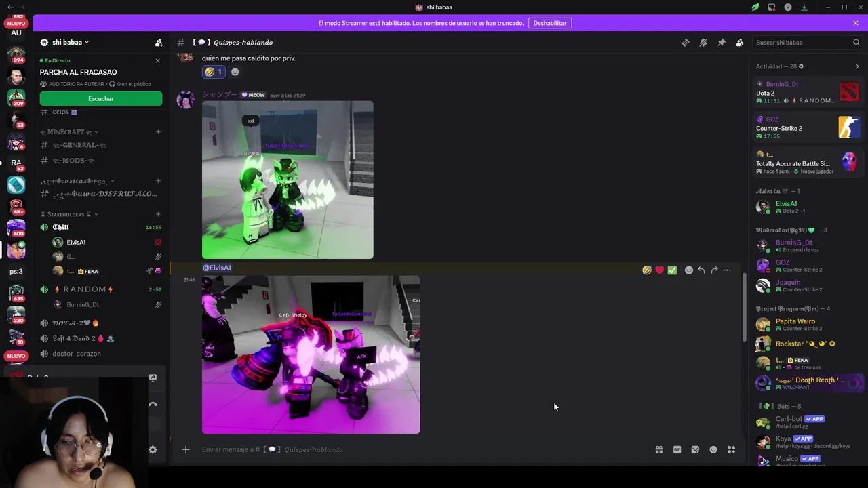
Task: Click Deshabilitar to disable Streamer mode
Action: pos(550,23)
